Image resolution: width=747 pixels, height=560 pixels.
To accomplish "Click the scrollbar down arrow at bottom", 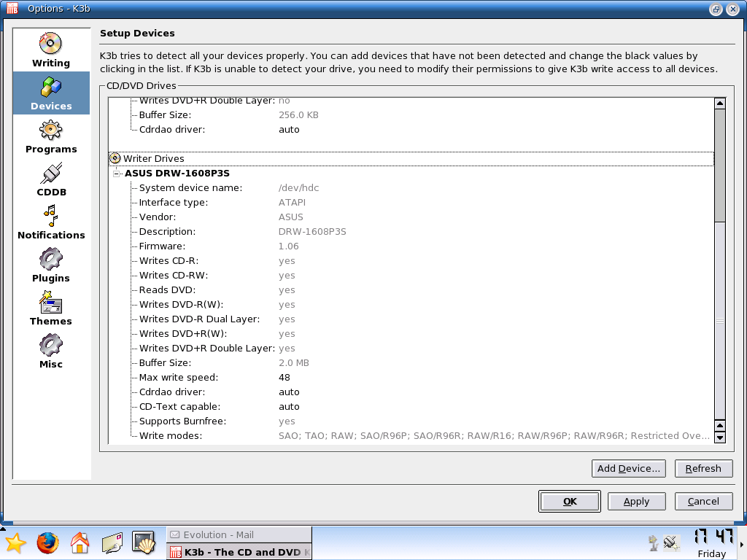I will point(720,437).
